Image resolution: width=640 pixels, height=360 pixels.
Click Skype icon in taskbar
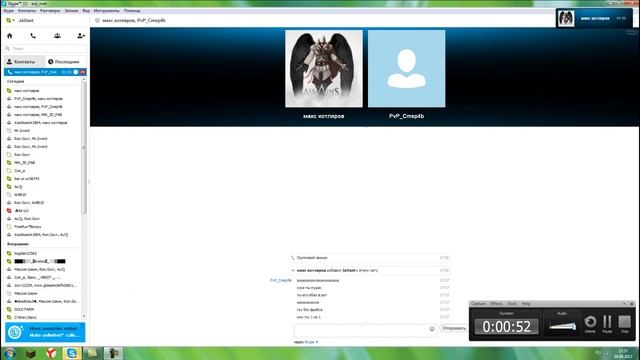(72, 353)
